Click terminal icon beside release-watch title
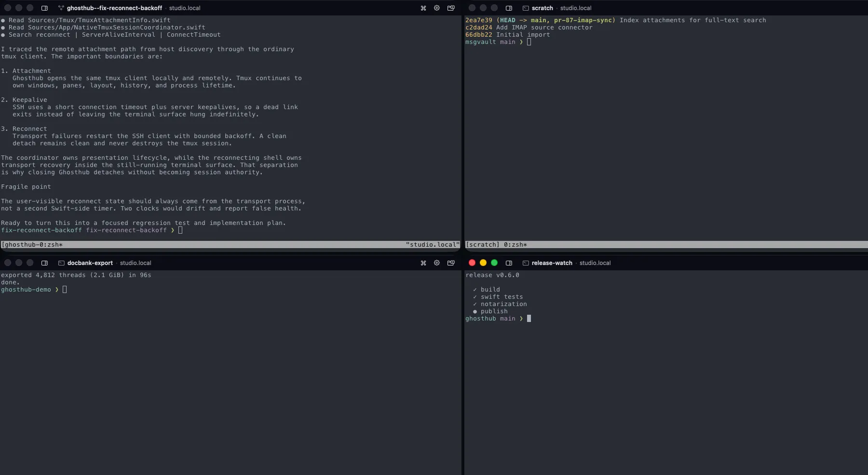Screen dimensions: 868x475 coord(526,263)
